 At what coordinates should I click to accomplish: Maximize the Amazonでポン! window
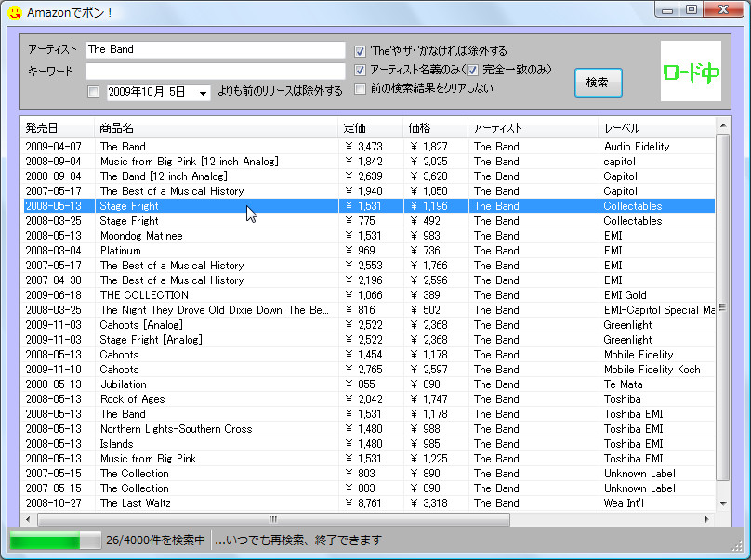[691, 9]
